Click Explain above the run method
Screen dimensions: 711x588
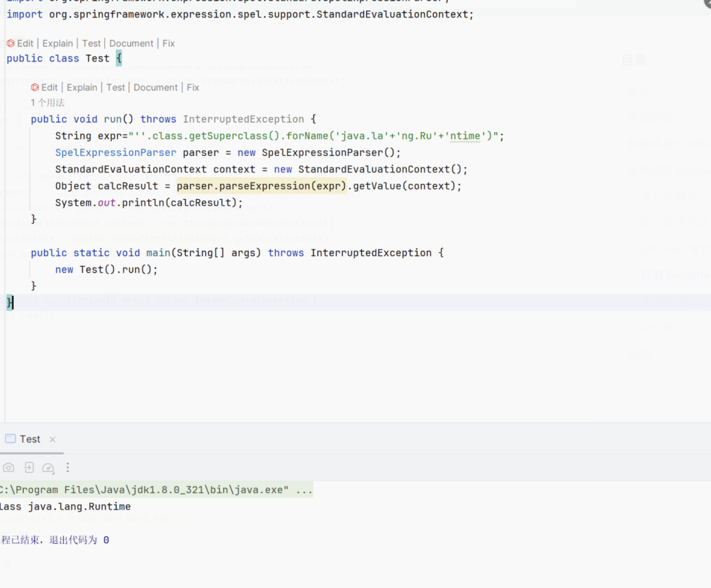tap(82, 88)
